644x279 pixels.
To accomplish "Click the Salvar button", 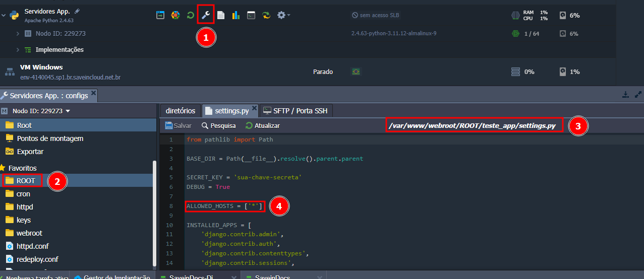I will pos(179,125).
